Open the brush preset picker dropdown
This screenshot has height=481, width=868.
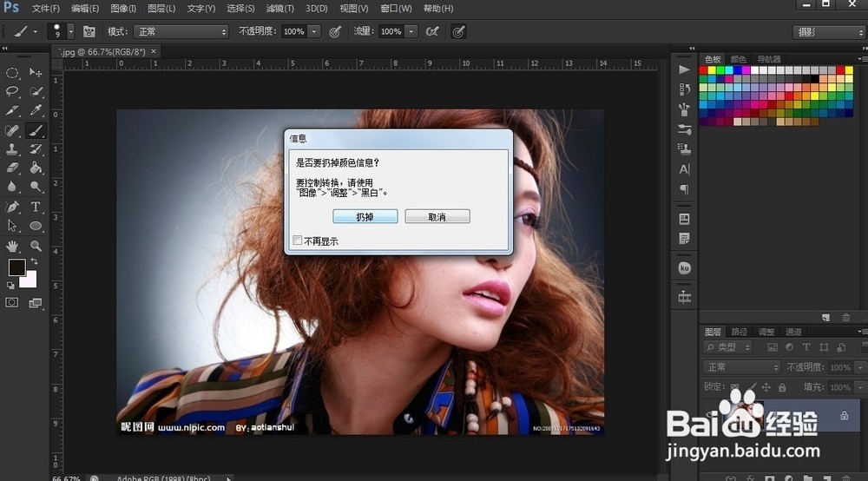(x=70, y=31)
